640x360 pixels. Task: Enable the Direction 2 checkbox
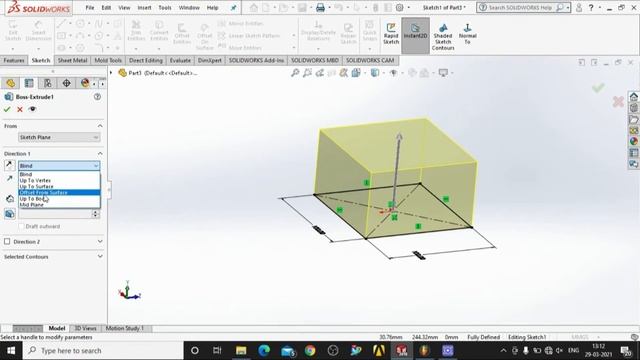coord(7,241)
